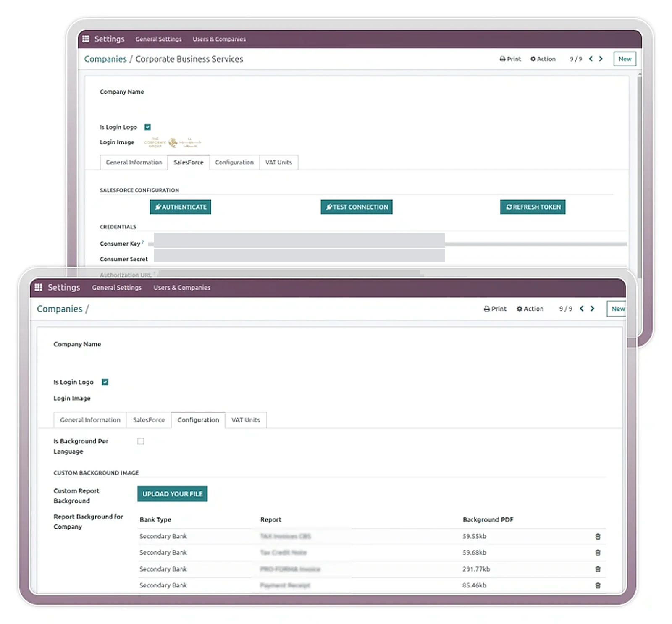This screenshot has height=624, width=672.
Task: Click the Report column header
Action: coord(271,519)
